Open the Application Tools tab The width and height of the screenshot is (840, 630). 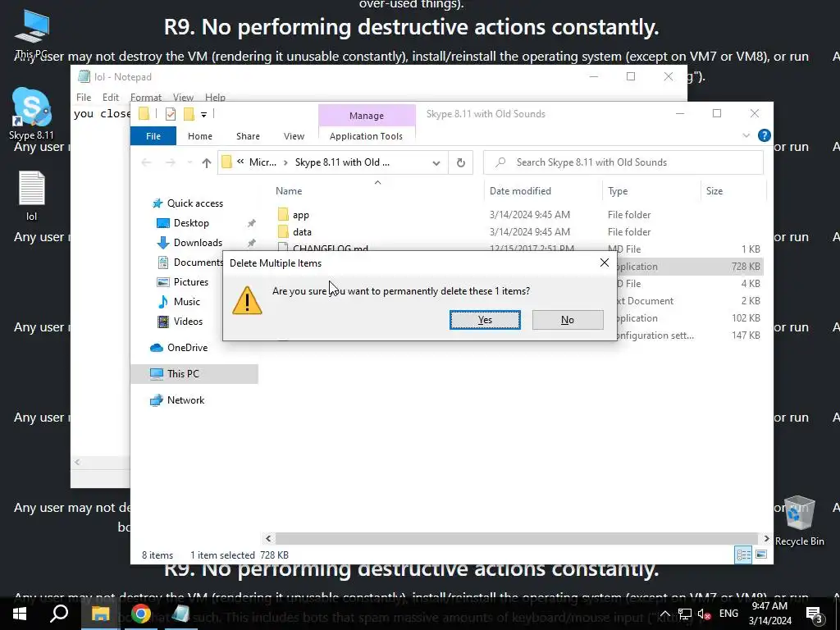[x=366, y=136]
